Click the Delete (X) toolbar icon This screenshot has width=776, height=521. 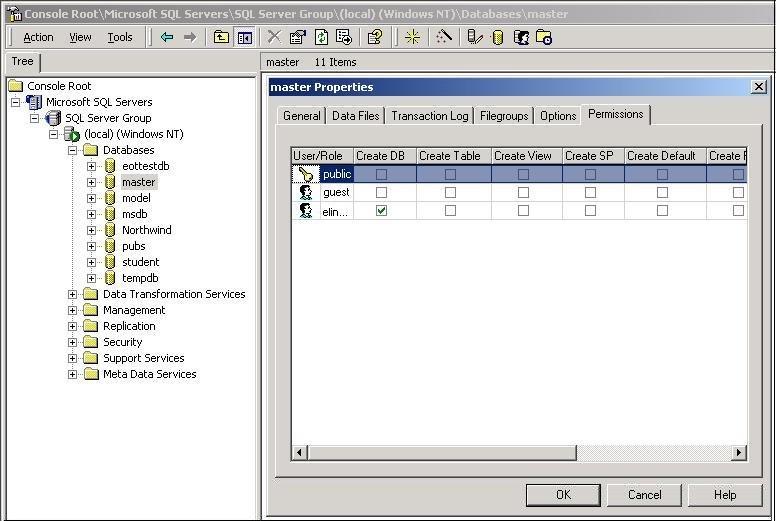[x=274, y=37]
